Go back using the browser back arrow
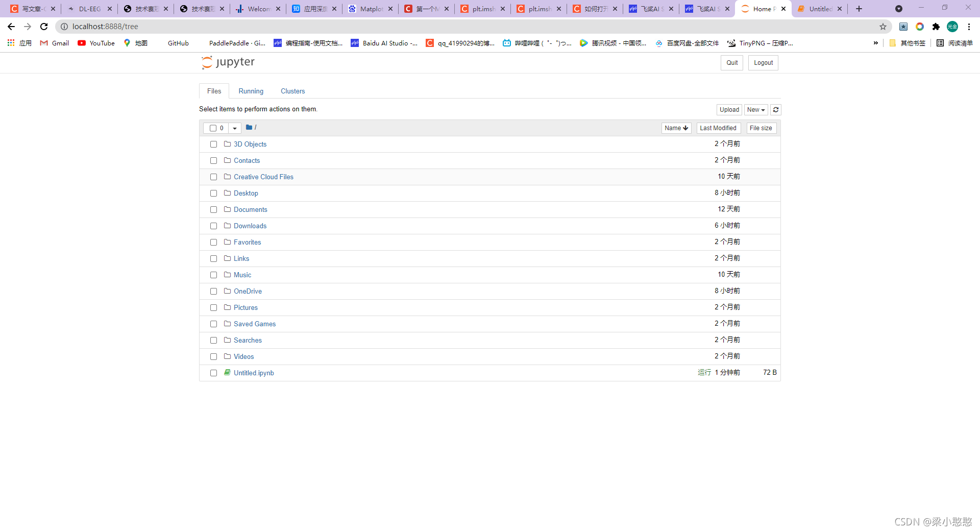 [11, 27]
